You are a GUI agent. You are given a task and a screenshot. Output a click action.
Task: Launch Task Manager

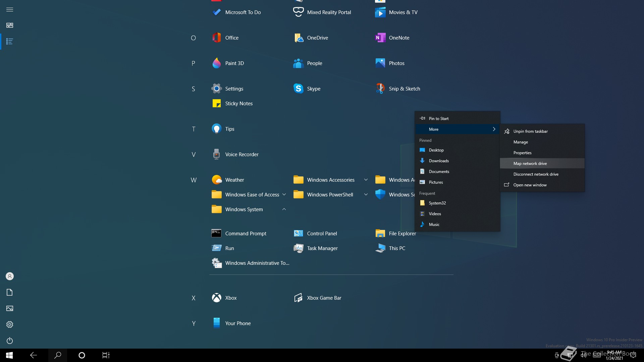coord(316,248)
